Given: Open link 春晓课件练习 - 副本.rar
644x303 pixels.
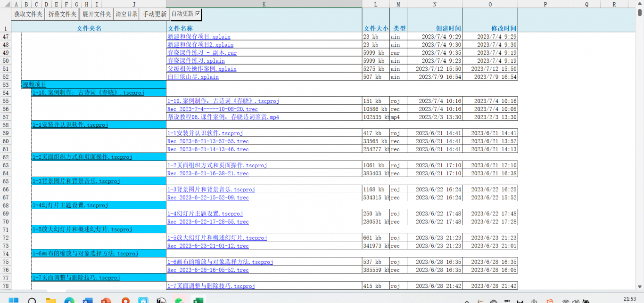Looking at the screenshot, I should [x=202, y=53].
